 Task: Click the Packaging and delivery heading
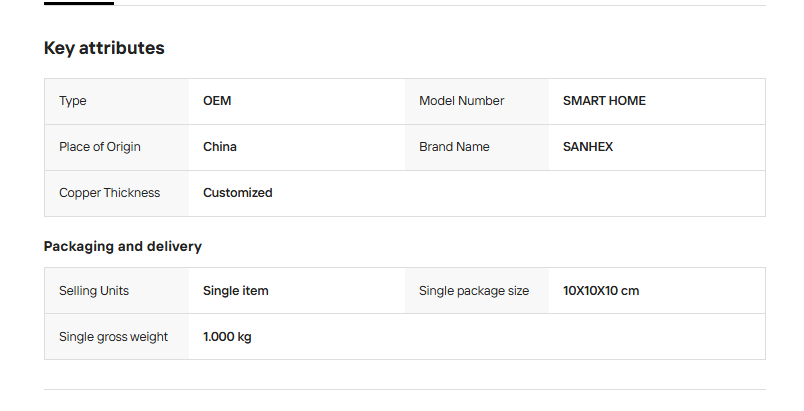[123, 246]
